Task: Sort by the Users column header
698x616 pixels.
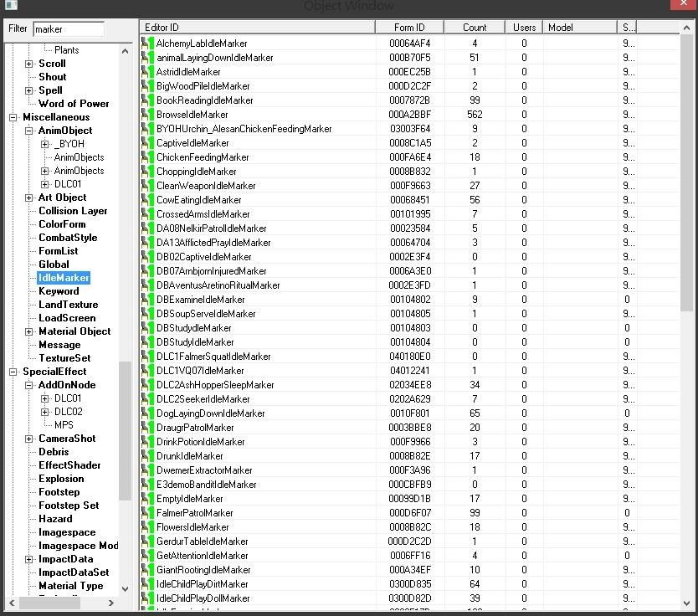Action: pos(524,28)
